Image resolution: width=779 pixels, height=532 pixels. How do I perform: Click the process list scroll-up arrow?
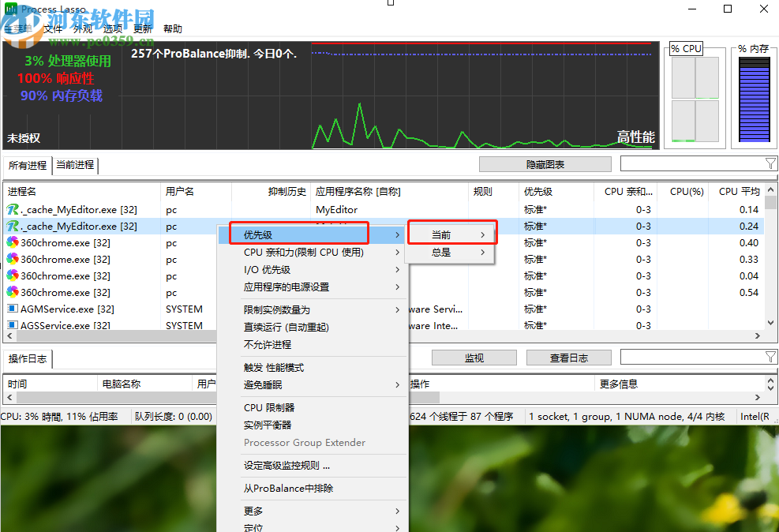point(770,189)
